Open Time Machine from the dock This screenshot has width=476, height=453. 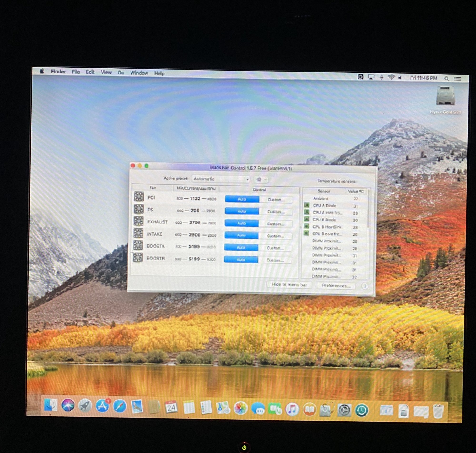tap(361, 411)
